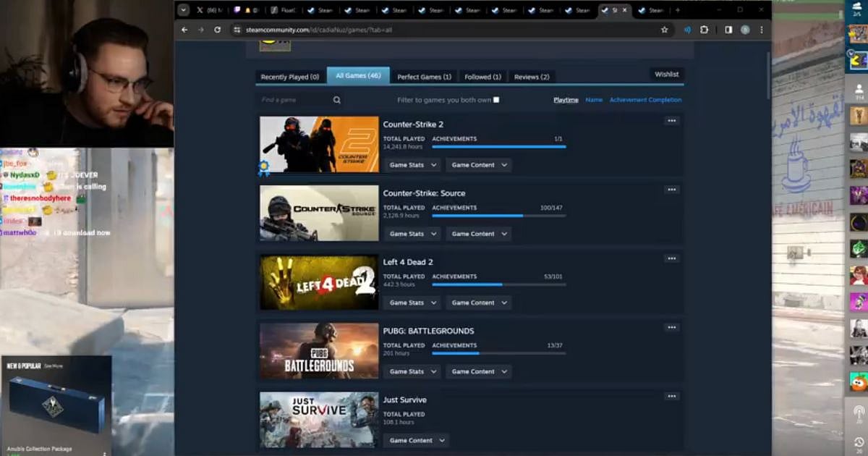Click Counter-Strike: Source achievements progress bar

tap(499, 216)
